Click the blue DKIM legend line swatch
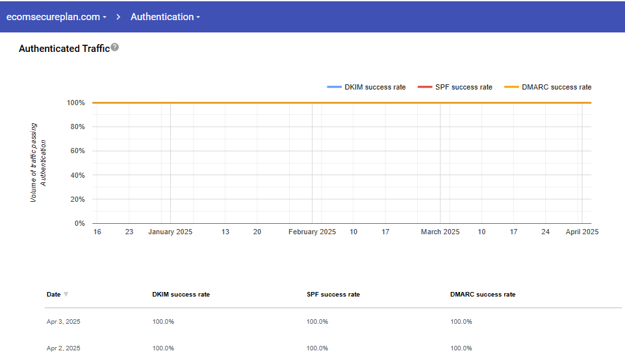 coord(334,87)
